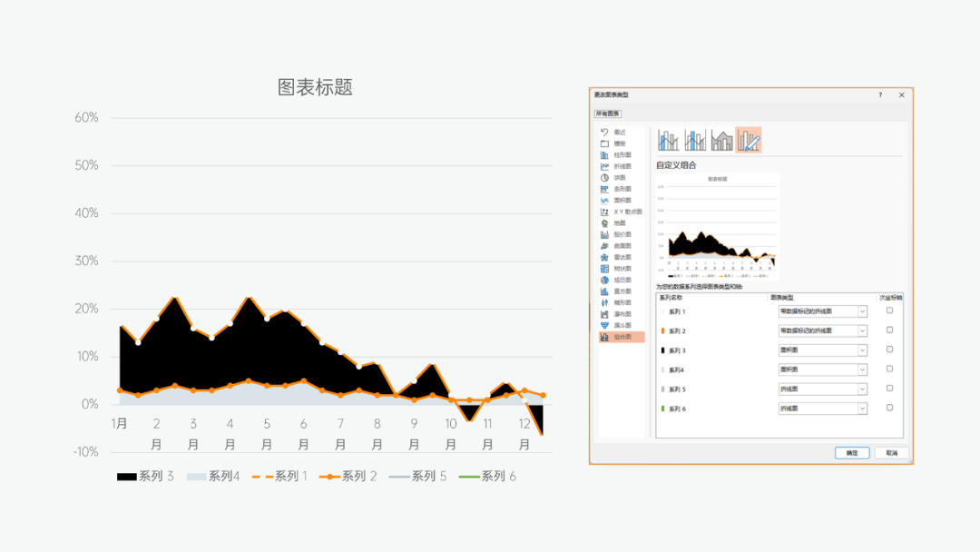
Task: Click black color marker beside 系列 3 in dialog
Action: pyautogui.click(x=662, y=350)
